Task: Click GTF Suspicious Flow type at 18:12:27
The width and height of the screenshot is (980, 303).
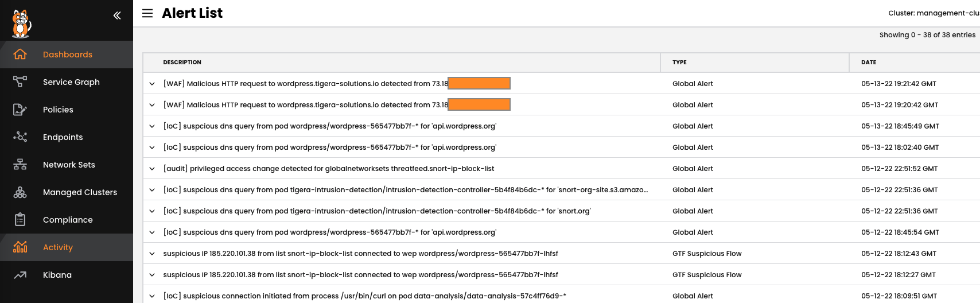Action: [707, 275]
